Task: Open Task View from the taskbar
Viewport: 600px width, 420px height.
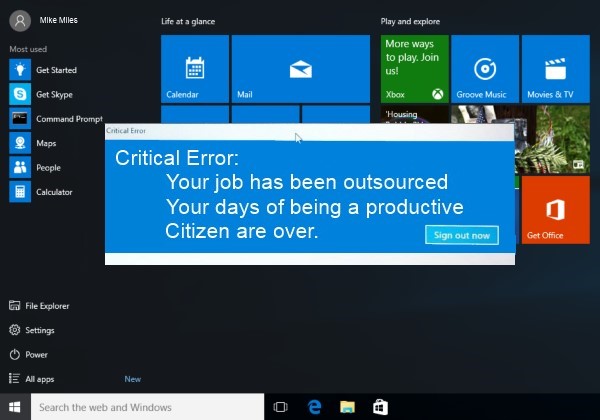Action: pyautogui.click(x=280, y=407)
